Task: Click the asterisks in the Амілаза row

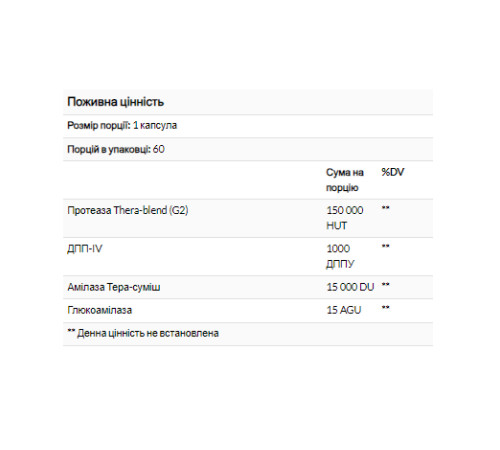Action: (x=385, y=285)
